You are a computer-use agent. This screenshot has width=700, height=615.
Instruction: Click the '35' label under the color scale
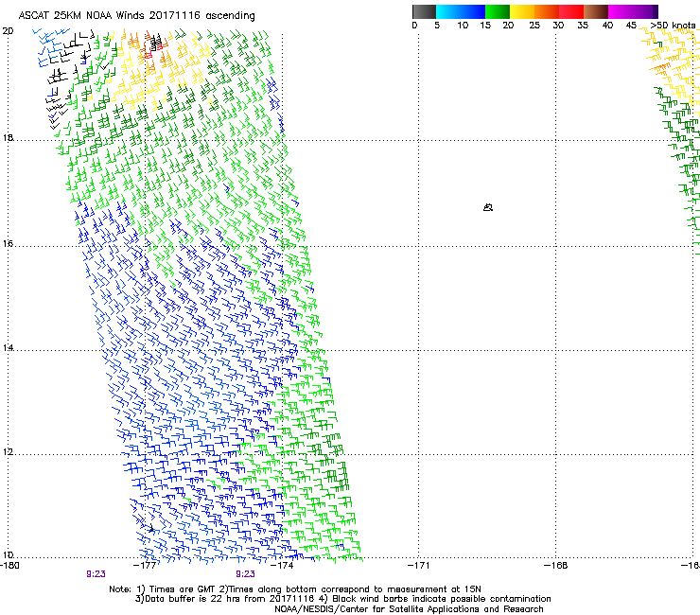point(583,26)
